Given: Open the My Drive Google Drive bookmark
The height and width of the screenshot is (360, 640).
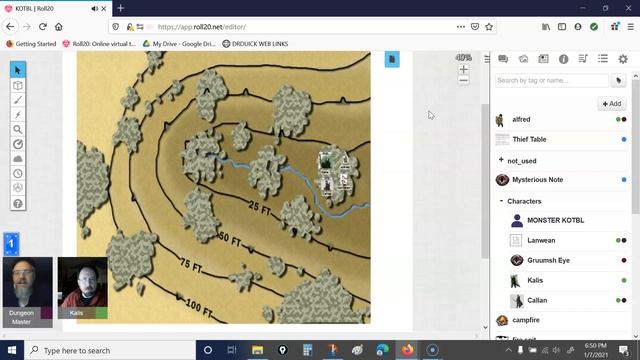Looking at the screenshot, I should point(179,44).
